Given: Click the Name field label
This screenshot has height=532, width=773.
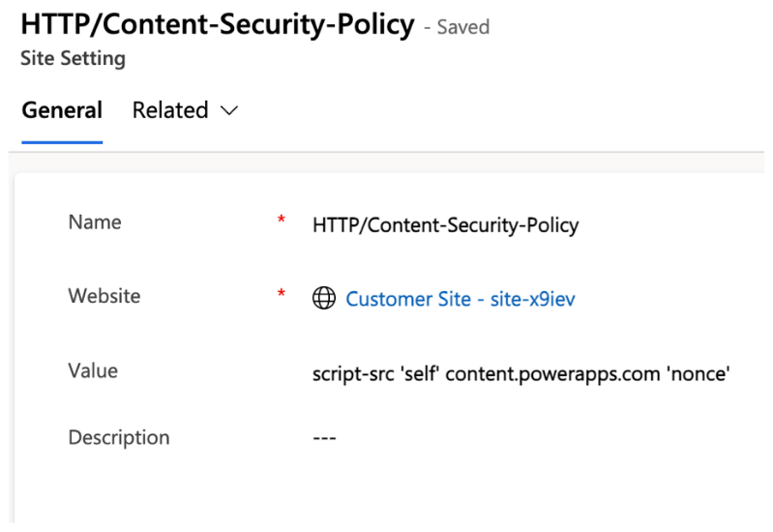Looking at the screenshot, I should click(x=95, y=222).
